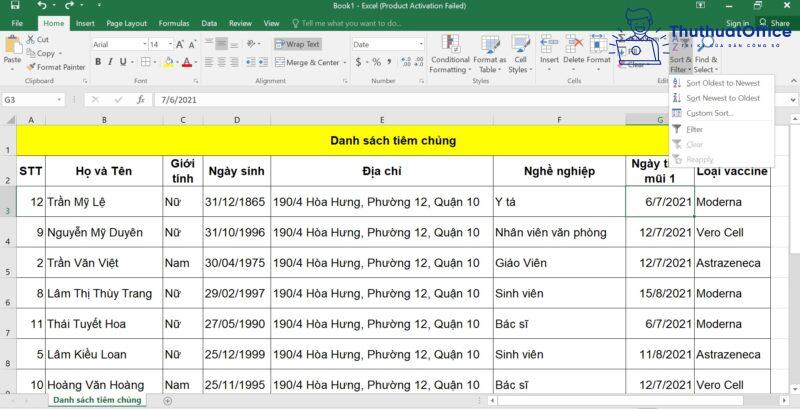Collapse the ribbon with the chevron
Screen dimensions: 800x409
pyautogui.click(x=793, y=81)
